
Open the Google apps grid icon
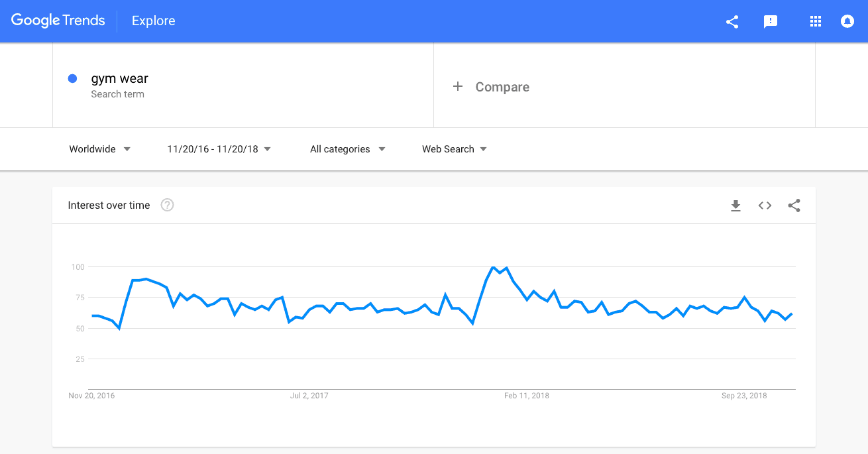[816, 21]
